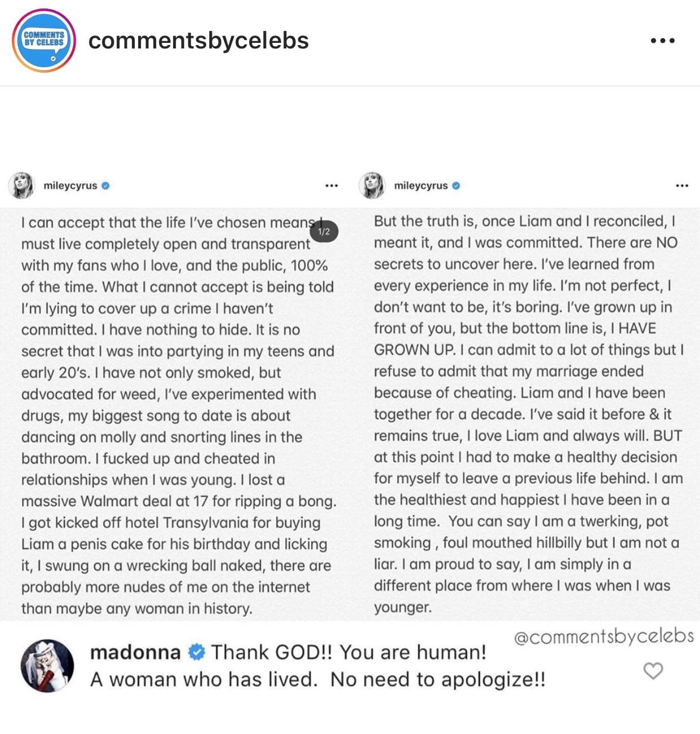Click the Comments By Celebs speech-bubble logo

[43, 41]
